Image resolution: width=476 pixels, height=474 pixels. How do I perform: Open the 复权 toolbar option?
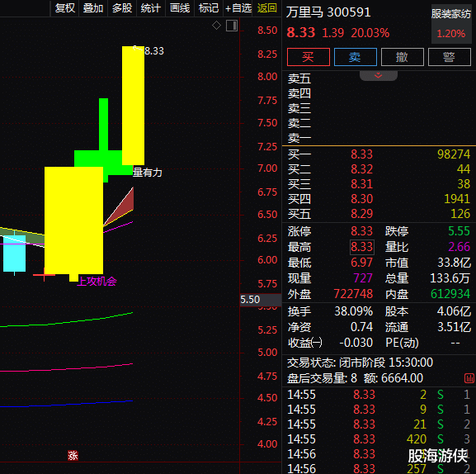click(x=65, y=8)
